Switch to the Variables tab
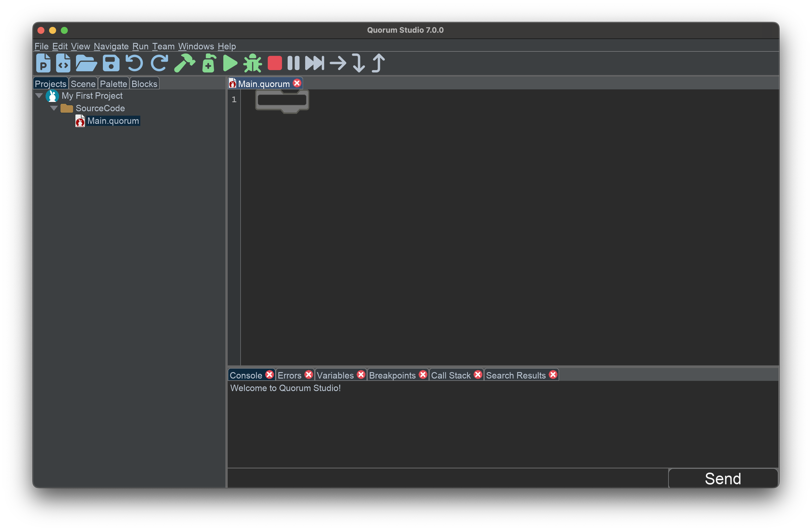This screenshot has height=531, width=812. [x=335, y=375]
